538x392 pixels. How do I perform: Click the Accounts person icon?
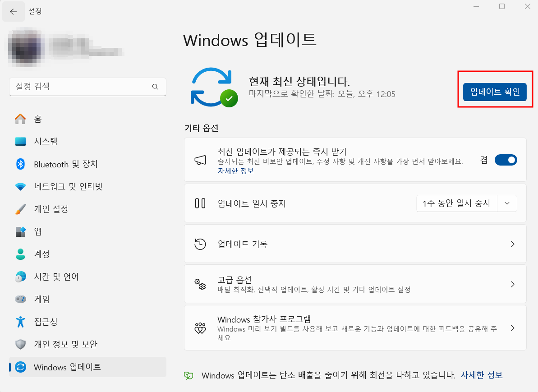click(x=20, y=254)
